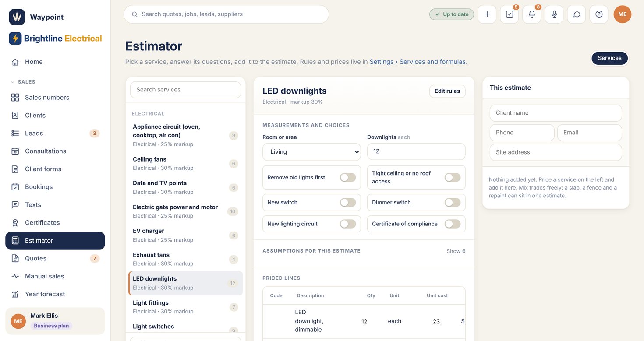
Task: Select the EV charger service
Action: 186,235
